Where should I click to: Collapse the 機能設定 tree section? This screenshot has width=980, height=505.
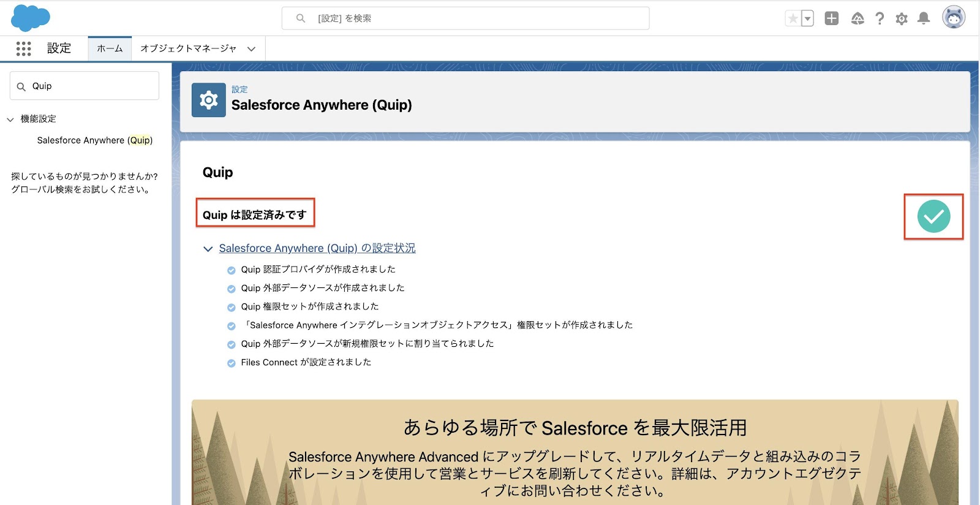[x=10, y=120]
